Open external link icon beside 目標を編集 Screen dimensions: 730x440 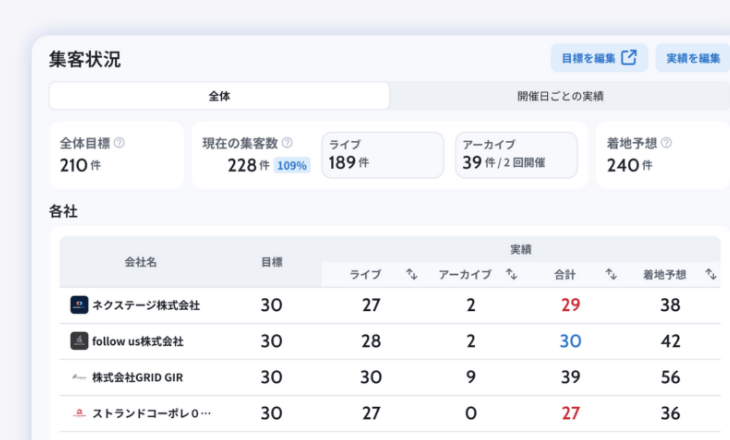[629, 58]
